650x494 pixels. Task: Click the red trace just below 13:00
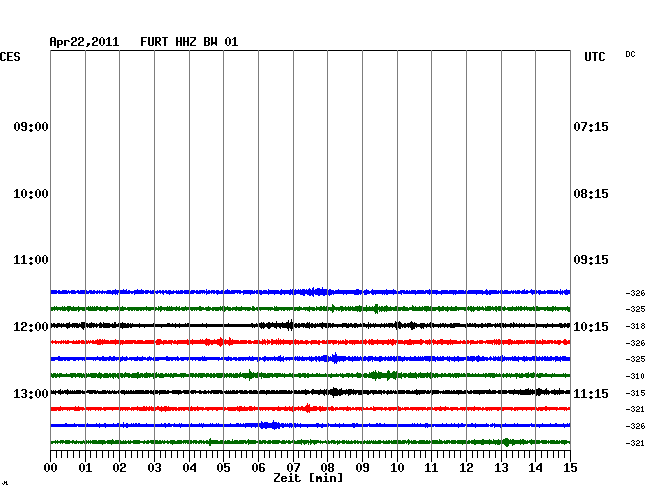[310, 409]
